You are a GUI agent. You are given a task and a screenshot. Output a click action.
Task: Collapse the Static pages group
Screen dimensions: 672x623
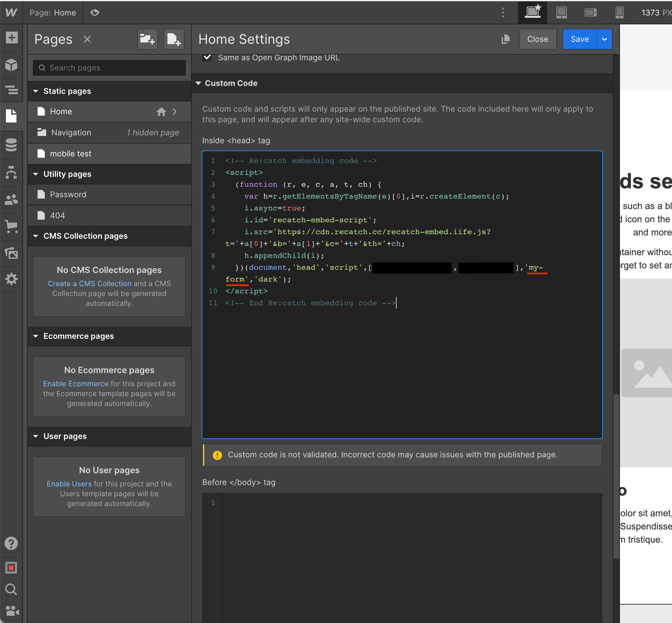point(36,91)
